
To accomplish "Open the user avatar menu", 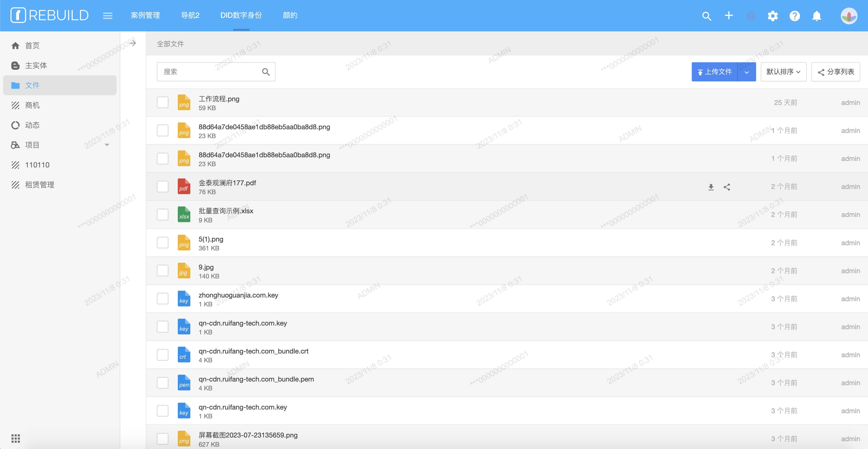I will coord(849,16).
